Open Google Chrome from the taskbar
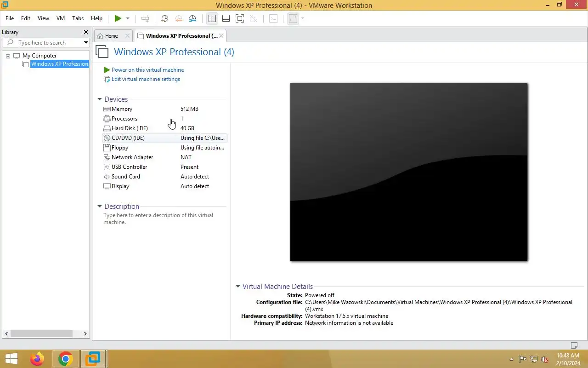The image size is (588, 368). tap(66, 359)
